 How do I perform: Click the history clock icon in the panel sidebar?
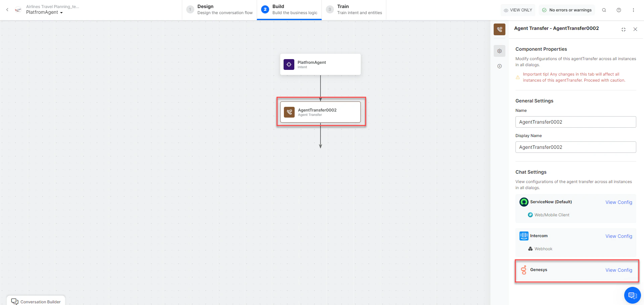click(499, 66)
